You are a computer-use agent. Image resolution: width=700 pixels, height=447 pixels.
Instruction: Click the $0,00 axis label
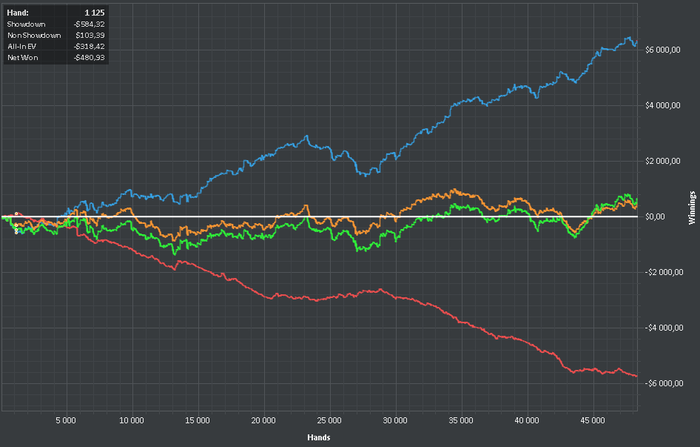coord(654,217)
